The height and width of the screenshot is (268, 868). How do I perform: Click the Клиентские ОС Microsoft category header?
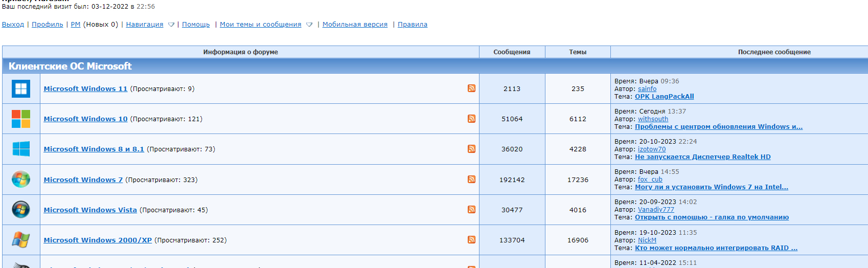pyautogui.click(x=70, y=66)
